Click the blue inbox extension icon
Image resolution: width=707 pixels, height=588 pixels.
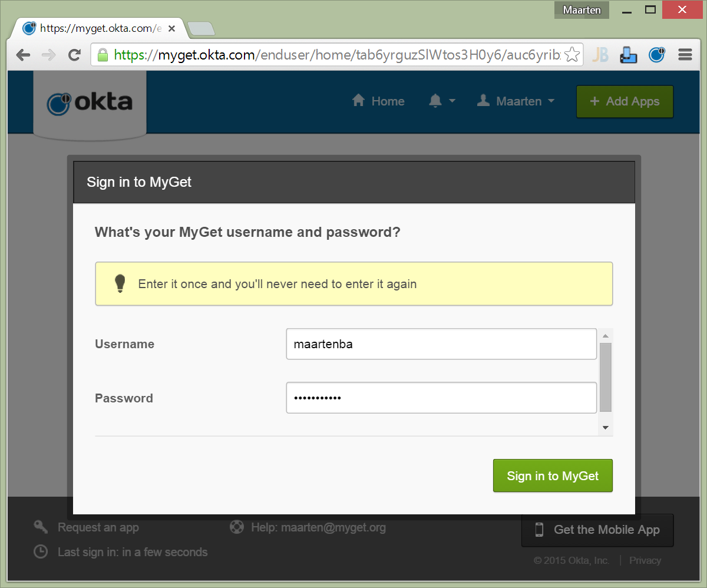pos(628,55)
